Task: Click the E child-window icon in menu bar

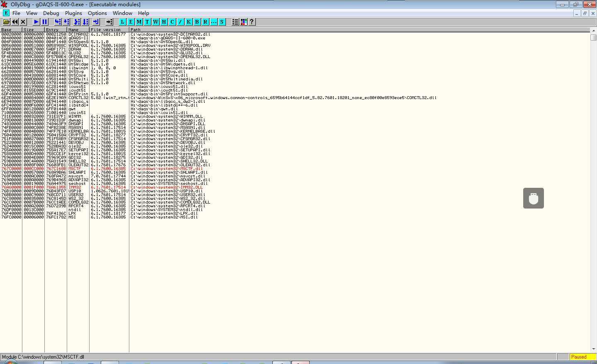Action: (x=6, y=13)
